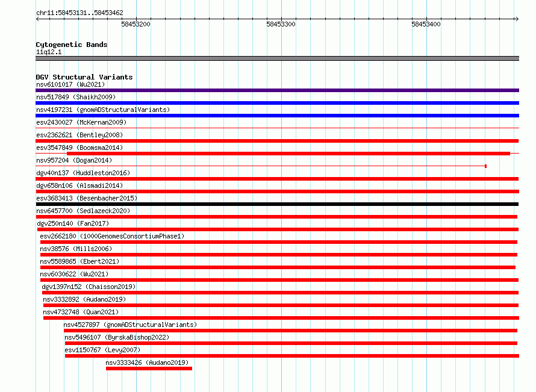Click the 58453400 ruler position label

coord(426,24)
